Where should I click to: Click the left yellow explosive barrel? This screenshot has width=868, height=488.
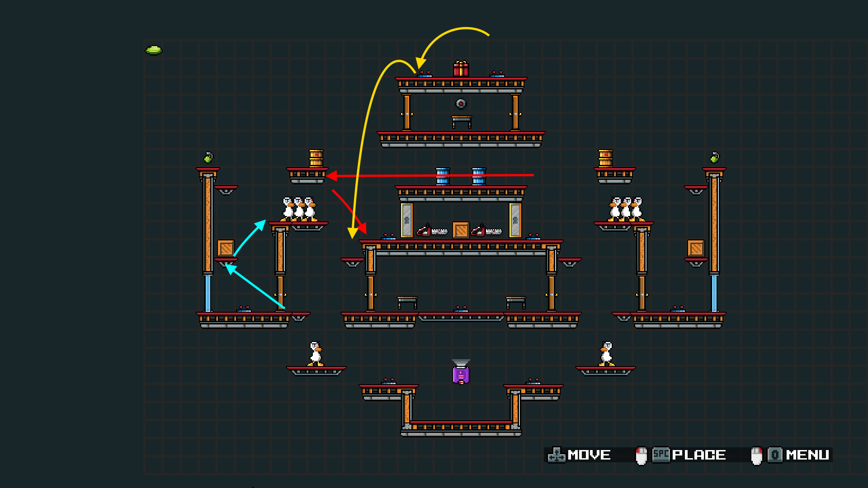point(316,159)
